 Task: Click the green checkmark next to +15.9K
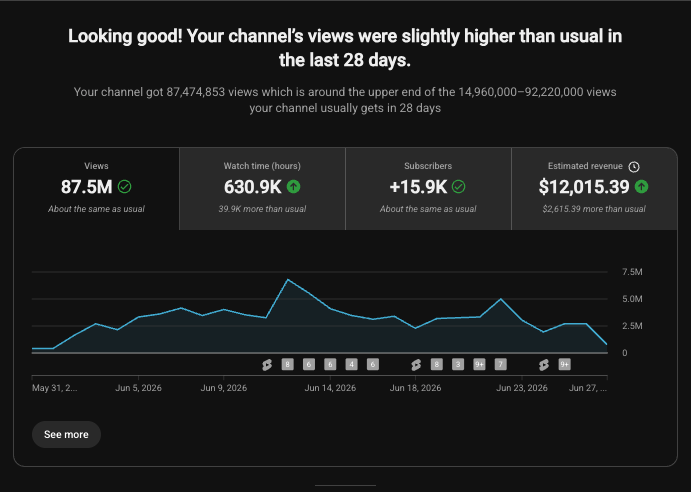coord(458,187)
